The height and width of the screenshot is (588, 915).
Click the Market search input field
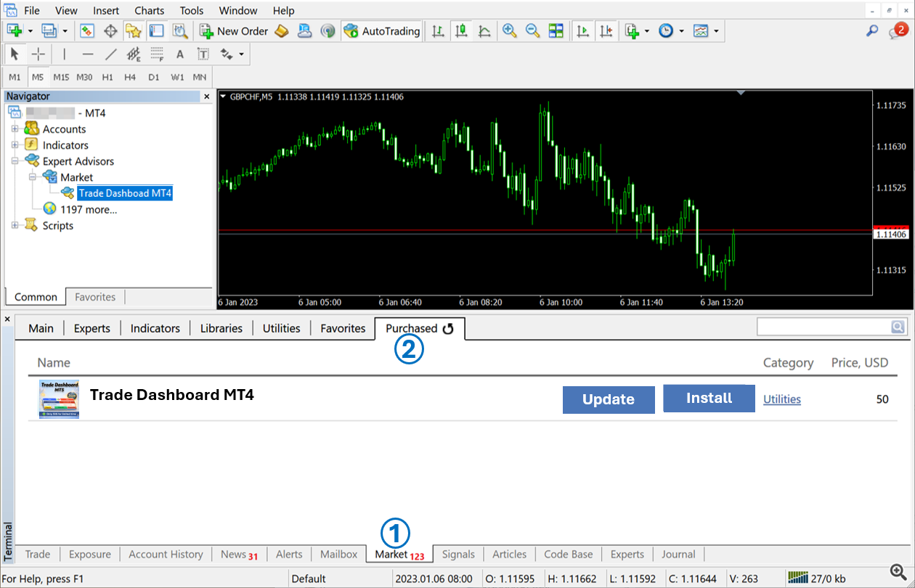point(823,327)
